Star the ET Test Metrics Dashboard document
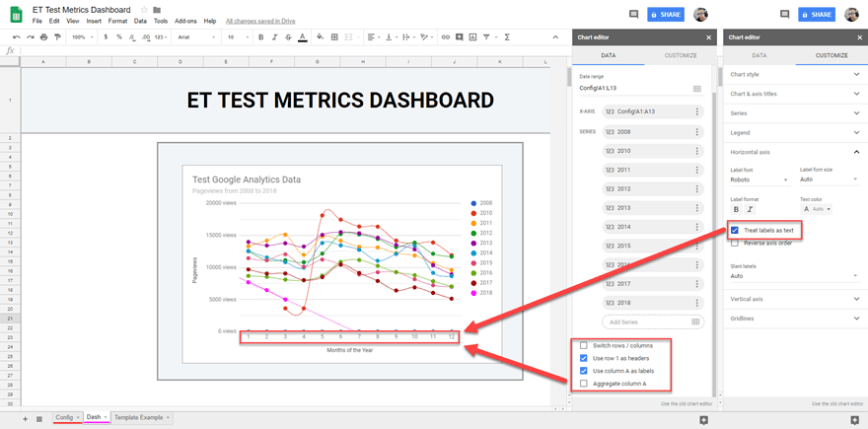The image size is (868, 429). tap(144, 10)
